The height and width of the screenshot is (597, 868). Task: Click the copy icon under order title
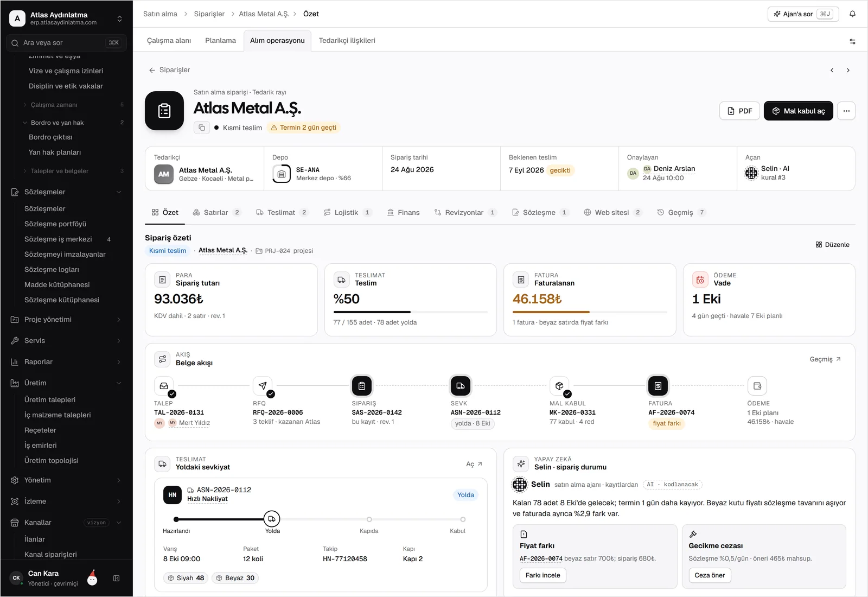[x=202, y=128]
